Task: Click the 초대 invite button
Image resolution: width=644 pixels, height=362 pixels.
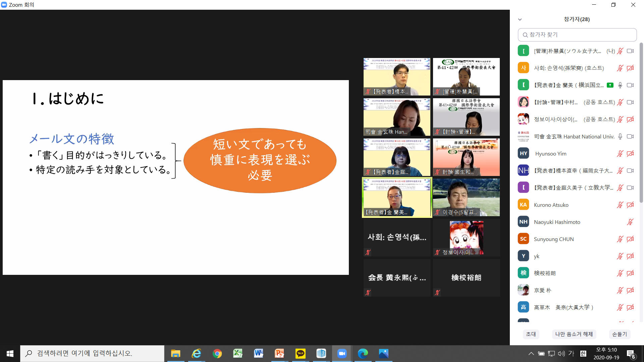Action: pos(531,334)
